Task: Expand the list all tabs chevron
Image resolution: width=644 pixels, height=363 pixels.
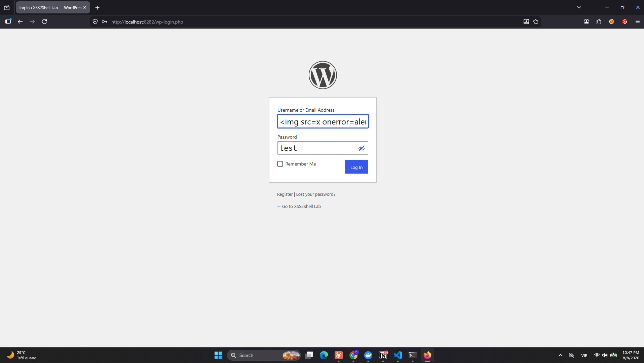Action: (579, 7)
